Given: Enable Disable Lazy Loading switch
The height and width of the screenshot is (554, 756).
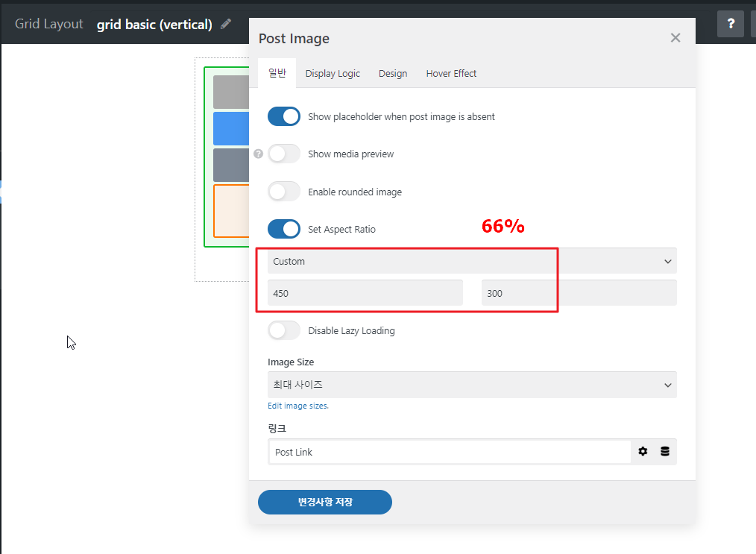Looking at the screenshot, I should click(284, 330).
